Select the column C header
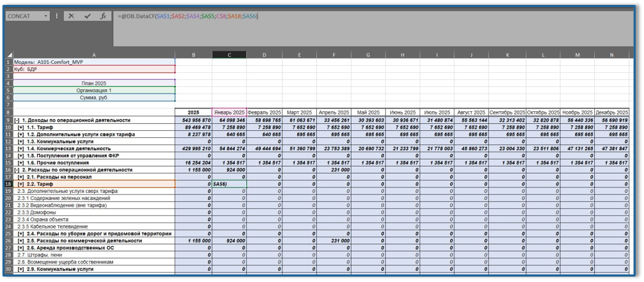Image resolution: width=644 pixels, height=282 pixels. [x=229, y=55]
